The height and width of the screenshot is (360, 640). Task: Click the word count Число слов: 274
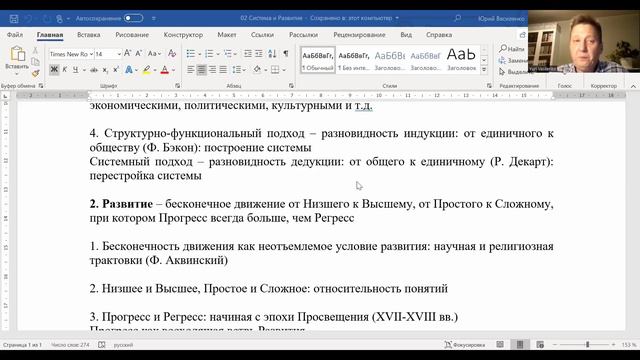coord(70,345)
